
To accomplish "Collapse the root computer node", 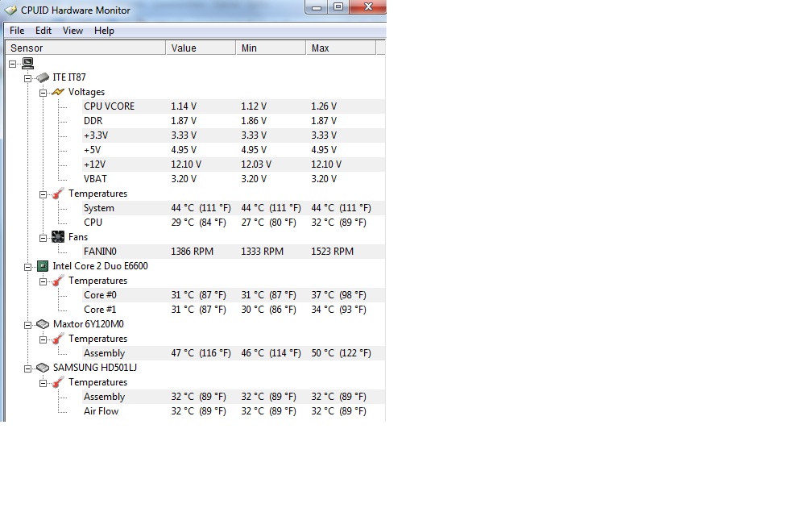I will (12, 64).
